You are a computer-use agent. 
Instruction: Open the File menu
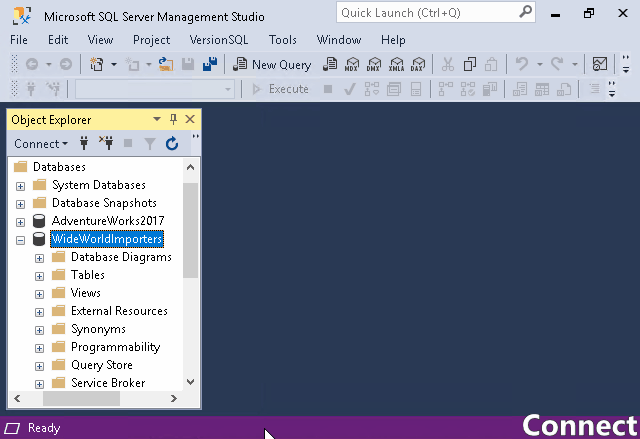pos(19,40)
